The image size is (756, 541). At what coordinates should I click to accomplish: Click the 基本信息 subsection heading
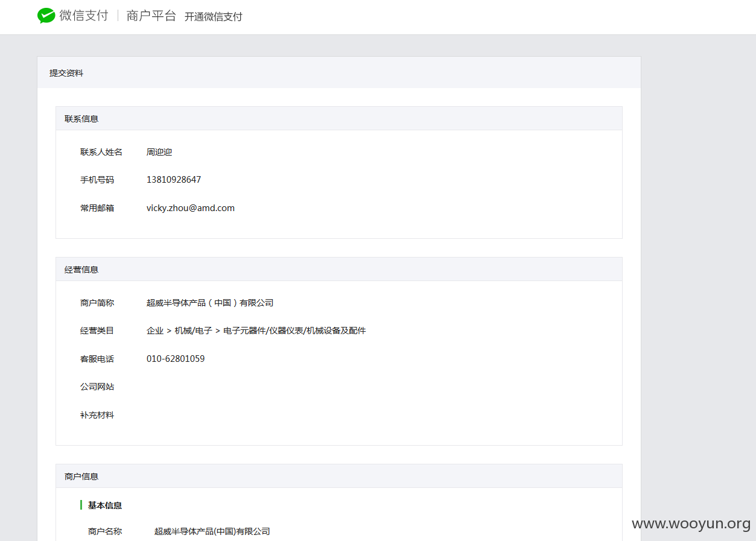tap(105, 505)
